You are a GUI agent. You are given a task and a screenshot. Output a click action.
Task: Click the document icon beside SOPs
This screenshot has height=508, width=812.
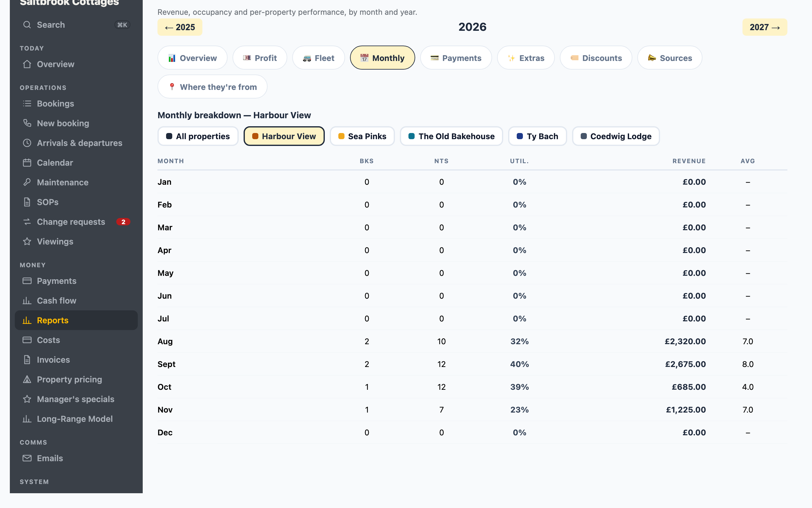[27, 202]
